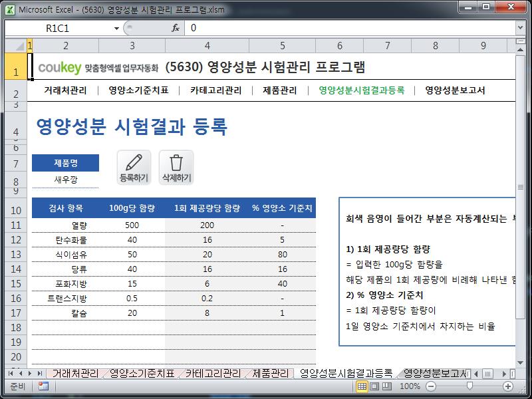Go to last sheet tab arrow
This screenshot has height=399, width=532.
(40, 374)
